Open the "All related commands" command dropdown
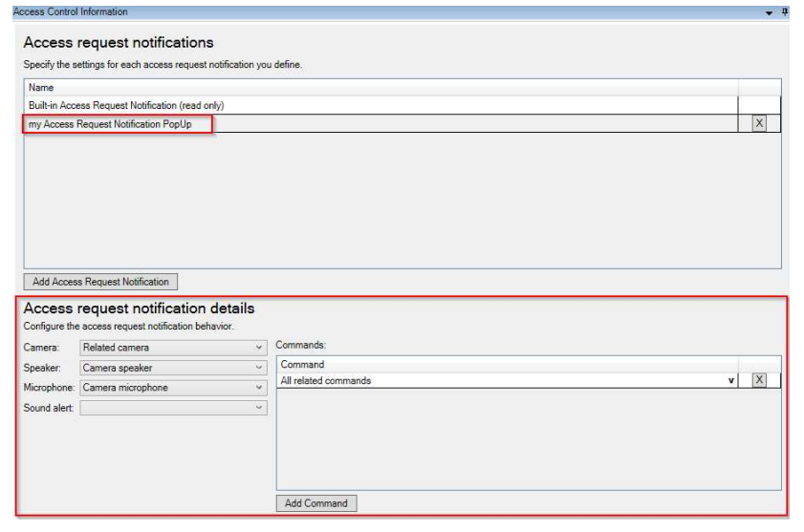804x532 pixels. point(731,381)
